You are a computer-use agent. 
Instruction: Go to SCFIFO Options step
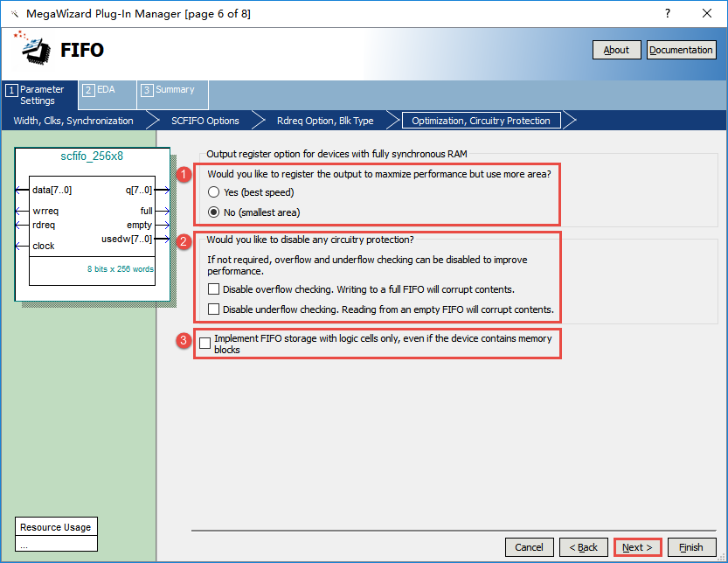point(205,121)
